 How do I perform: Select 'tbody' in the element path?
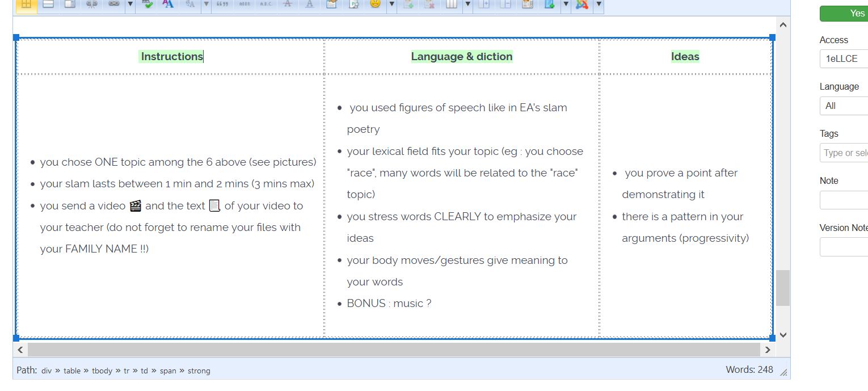click(102, 371)
